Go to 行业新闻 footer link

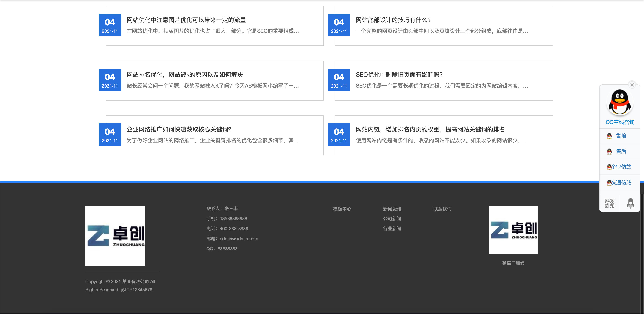pyautogui.click(x=392, y=229)
